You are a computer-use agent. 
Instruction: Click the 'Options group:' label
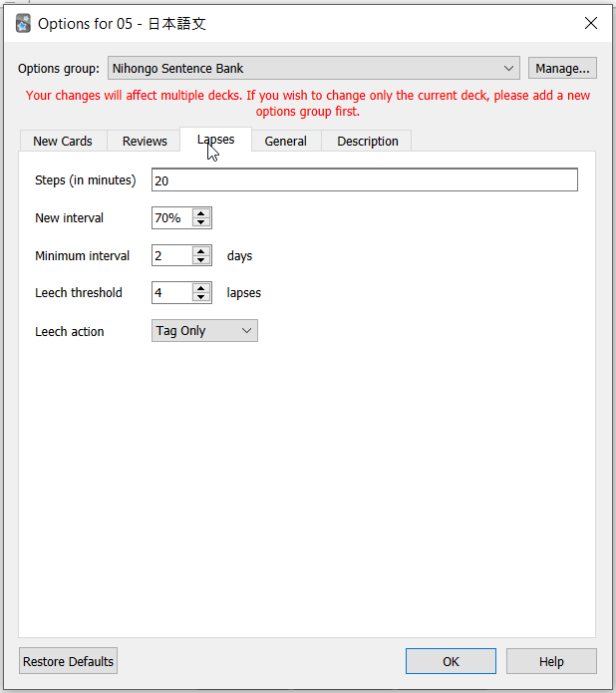click(59, 69)
